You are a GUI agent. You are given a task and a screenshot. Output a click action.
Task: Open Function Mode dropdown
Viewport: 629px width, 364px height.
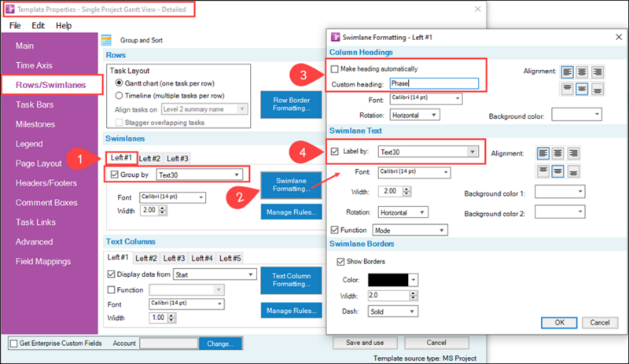click(x=410, y=230)
